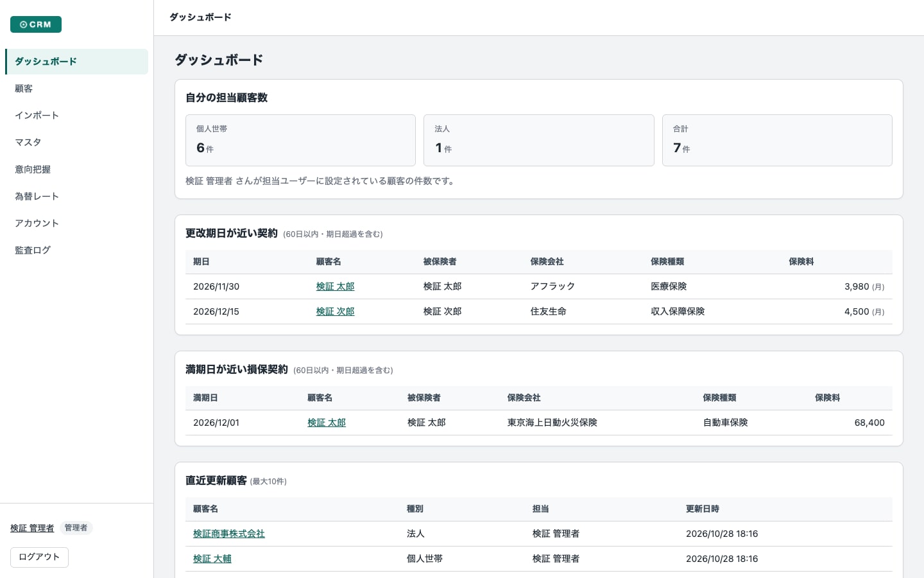Click the 法人 1件 count card
The image size is (924, 578).
pyautogui.click(x=539, y=140)
